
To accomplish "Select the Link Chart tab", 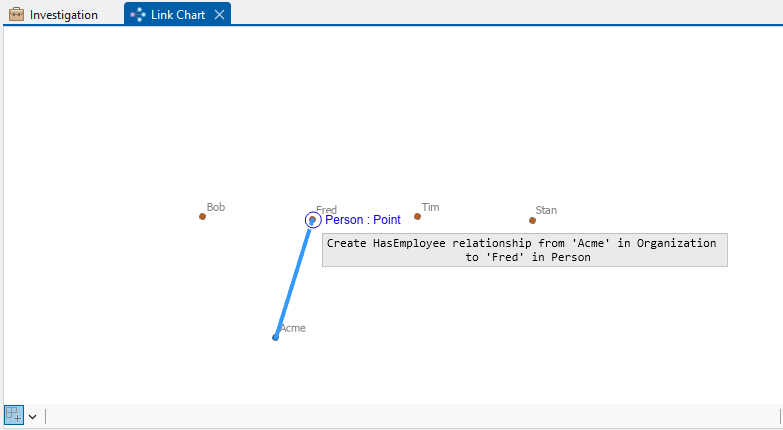I will (177, 14).
